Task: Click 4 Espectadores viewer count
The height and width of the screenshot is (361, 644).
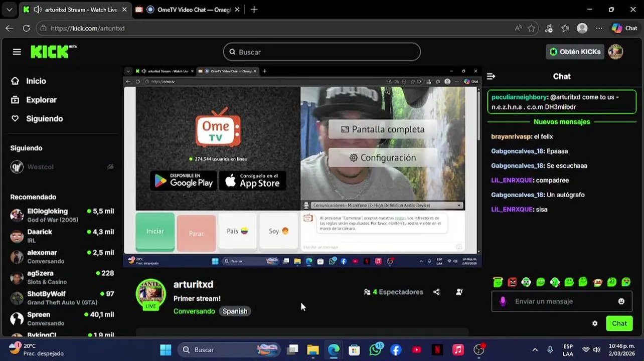Action: point(394,292)
